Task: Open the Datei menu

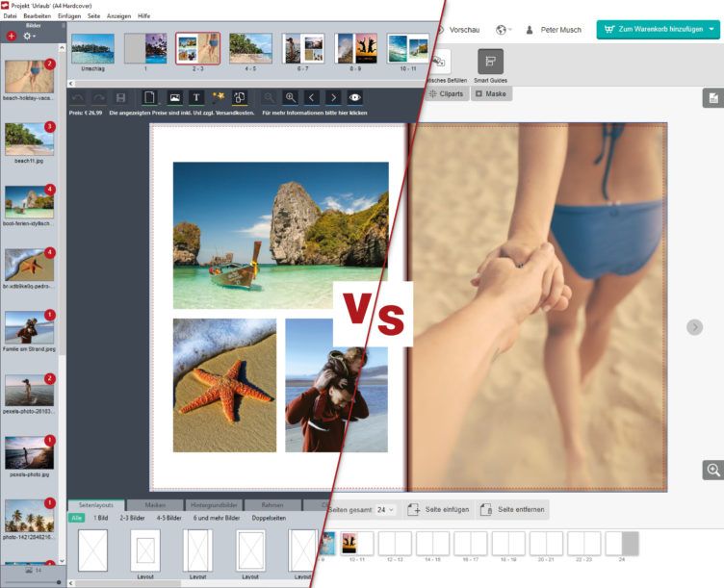Action: tap(10, 16)
